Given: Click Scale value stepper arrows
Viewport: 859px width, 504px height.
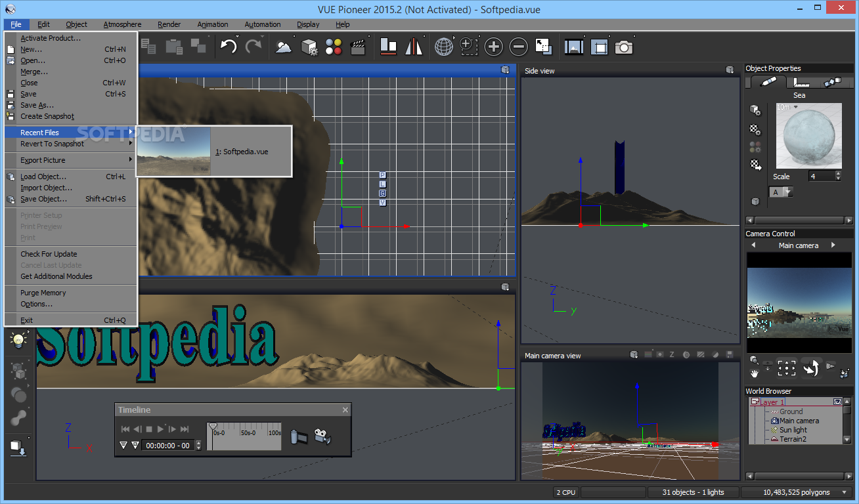Looking at the screenshot, I should click(x=838, y=177).
